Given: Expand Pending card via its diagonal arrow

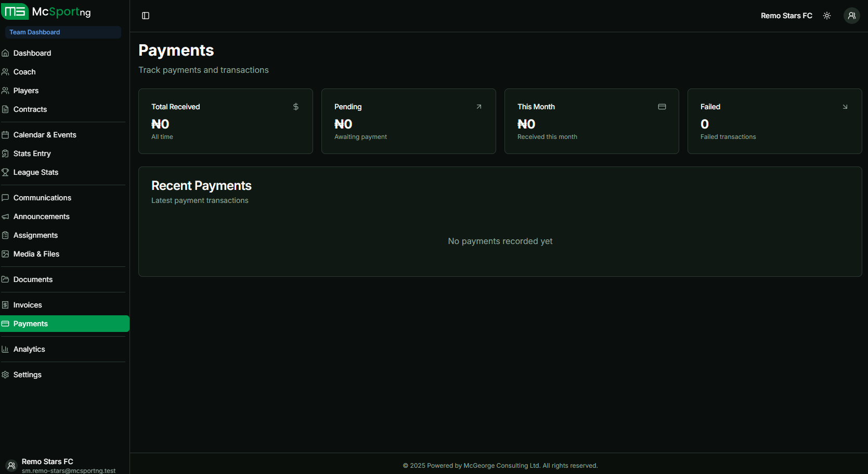Looking at the screenshot, I should pyautogui.click(x=478, y=106).
